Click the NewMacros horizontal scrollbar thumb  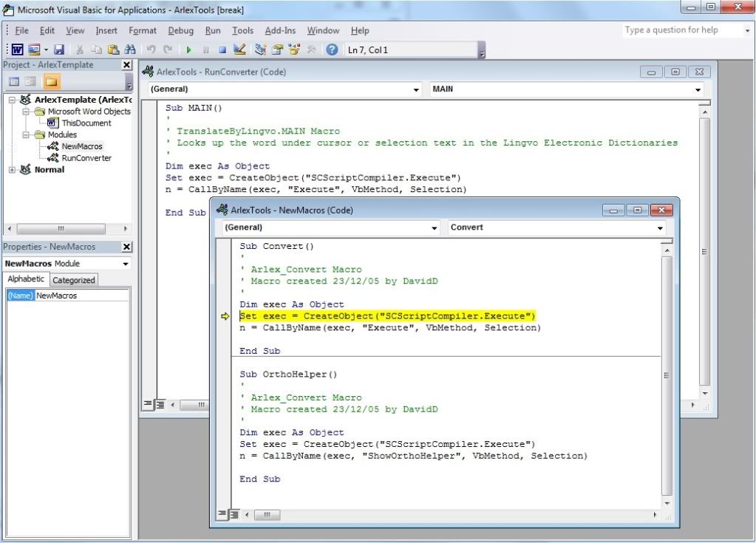pyautogui.click(x=267, y=515)
